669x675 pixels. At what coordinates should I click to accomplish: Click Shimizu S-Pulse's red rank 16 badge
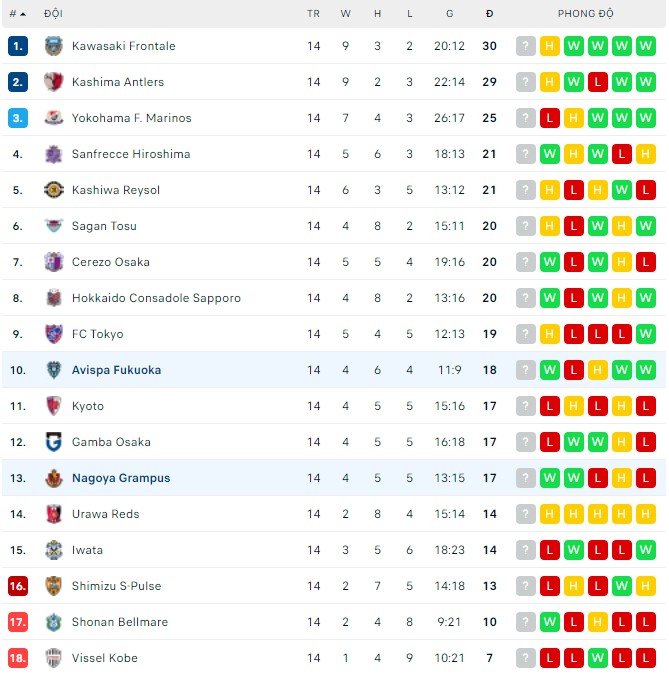[x=18, y=586]
